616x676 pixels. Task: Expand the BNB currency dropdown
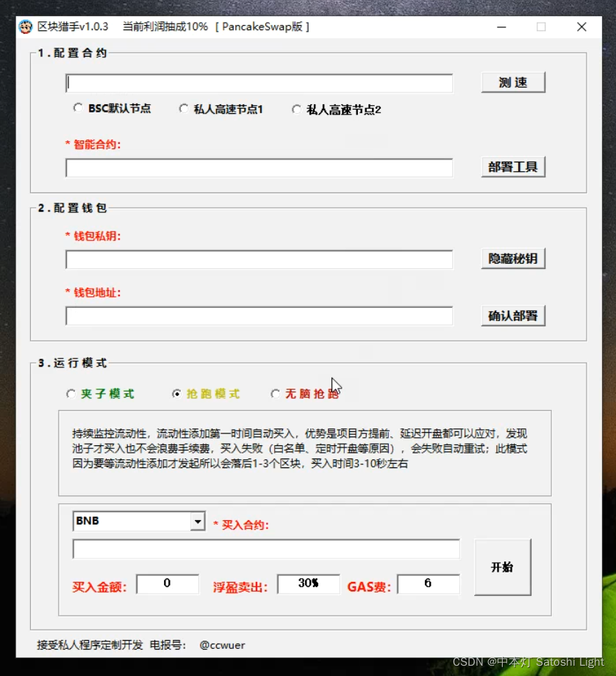[x=198, y=521]
